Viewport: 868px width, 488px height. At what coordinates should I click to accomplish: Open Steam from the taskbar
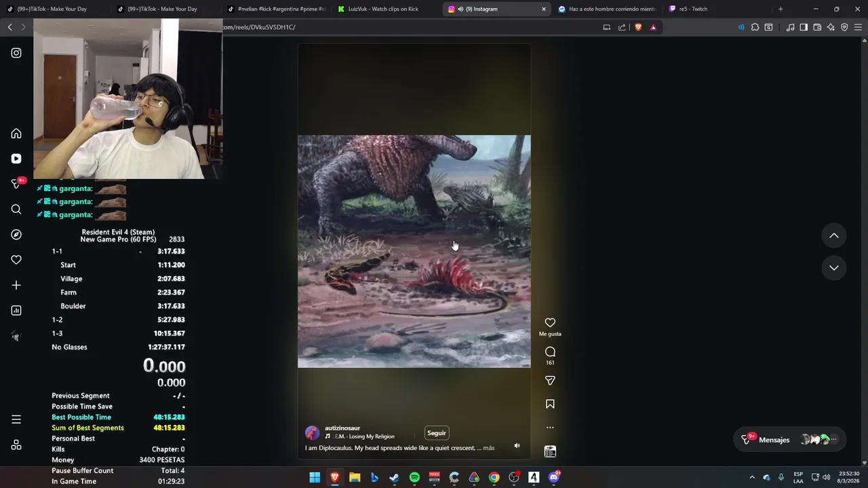pyautogui.click(x=394, y=477)
